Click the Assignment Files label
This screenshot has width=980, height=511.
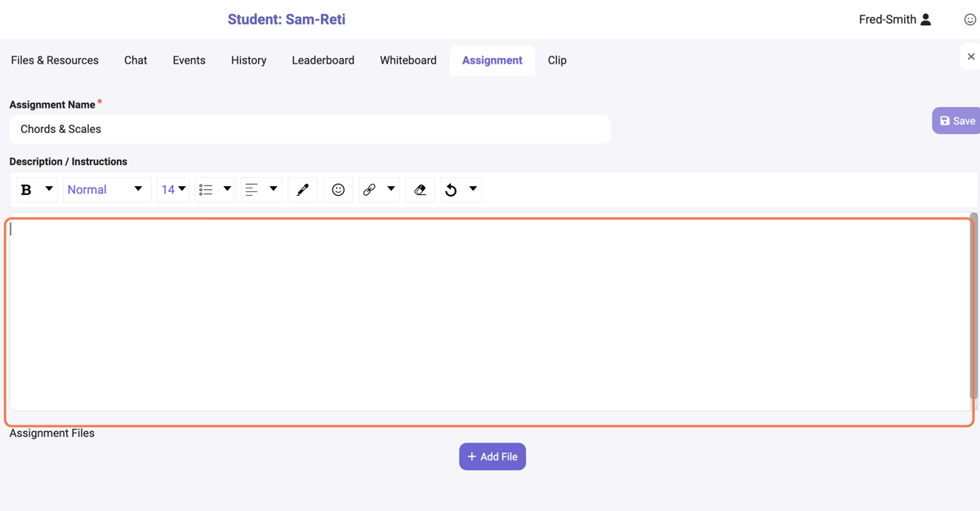(52, 433)
